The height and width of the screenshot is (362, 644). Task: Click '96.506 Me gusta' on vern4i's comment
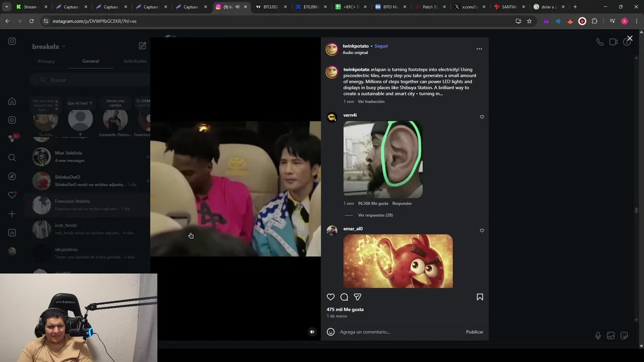click(373, 204)
